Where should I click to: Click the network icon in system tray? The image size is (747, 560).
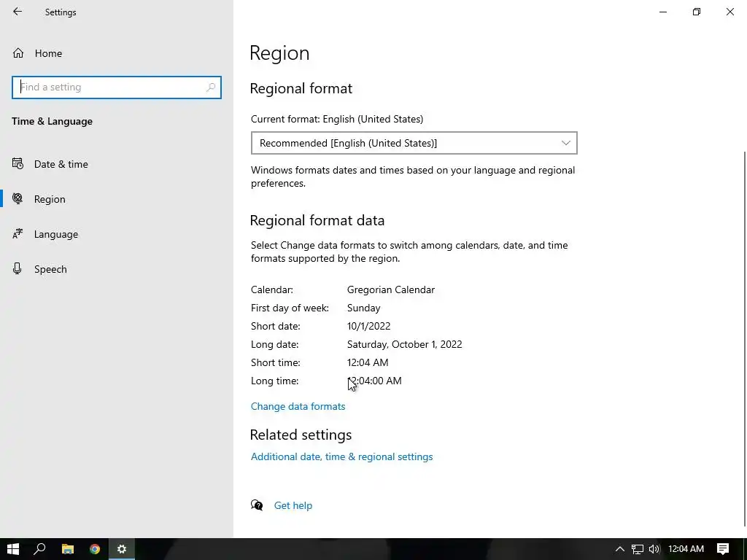[638, 549]
